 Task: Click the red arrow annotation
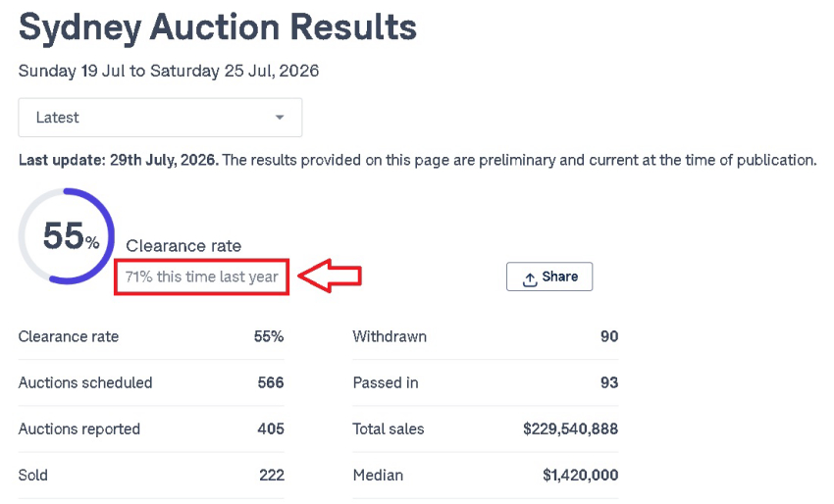[x=330, y=276]
